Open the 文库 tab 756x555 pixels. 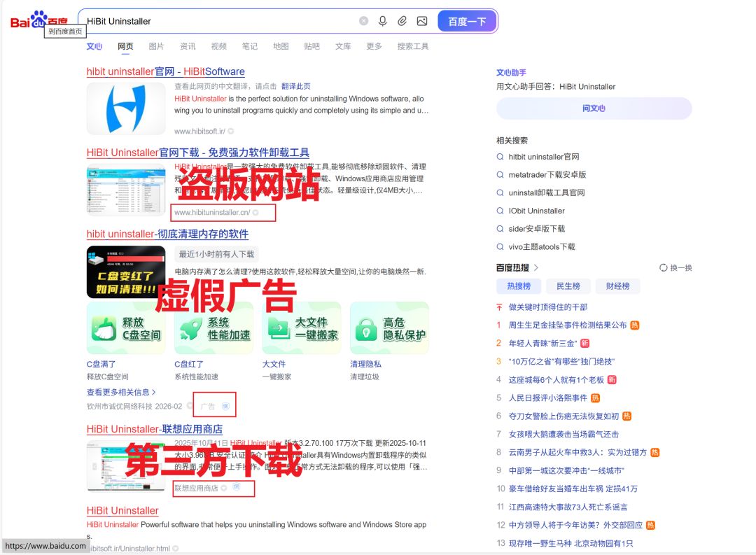click(343, 46)
